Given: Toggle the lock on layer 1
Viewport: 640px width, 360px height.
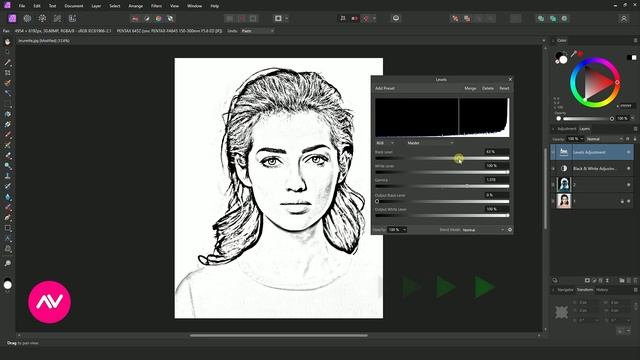Looking at the screenshot, I should coord(622,201).
